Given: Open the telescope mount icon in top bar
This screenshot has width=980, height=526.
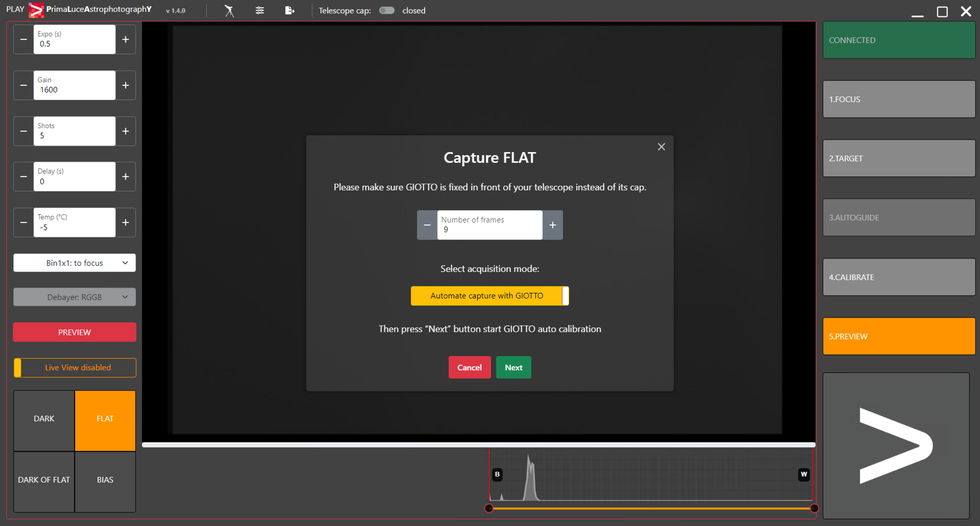Looking at the screenshot, I should pos(229,11).
